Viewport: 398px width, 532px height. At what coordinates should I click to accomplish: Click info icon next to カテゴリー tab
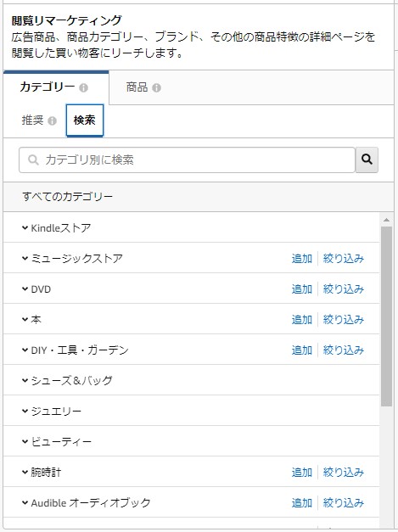click(83, 88)
